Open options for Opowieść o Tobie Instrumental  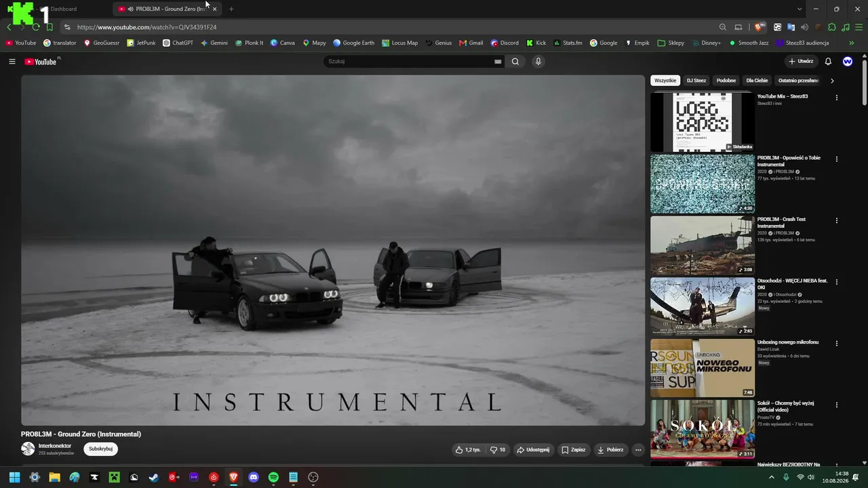[837, 159]
